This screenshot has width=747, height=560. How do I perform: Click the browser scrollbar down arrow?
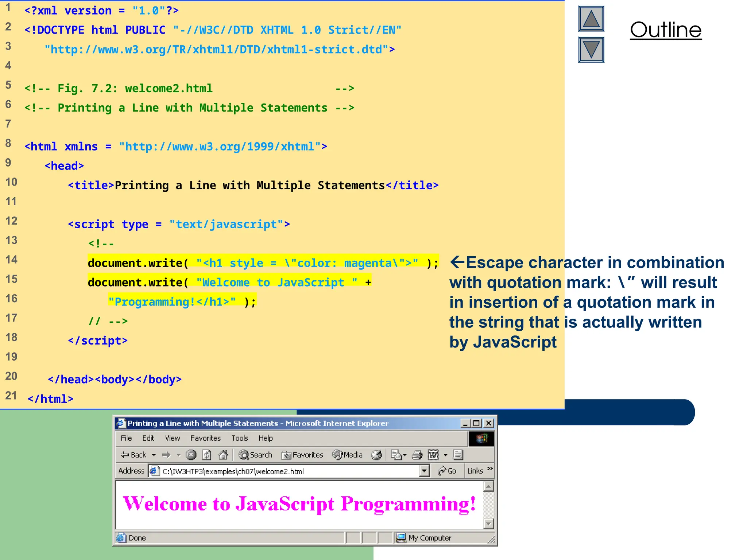pos(488,524)
